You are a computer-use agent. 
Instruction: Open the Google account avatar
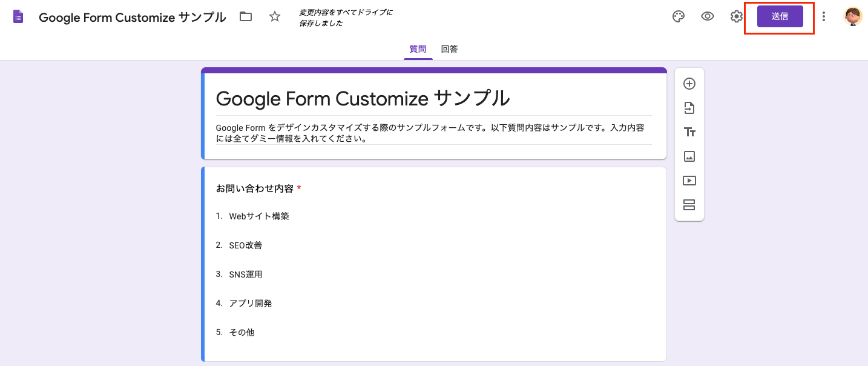click(x=853, y=16)
